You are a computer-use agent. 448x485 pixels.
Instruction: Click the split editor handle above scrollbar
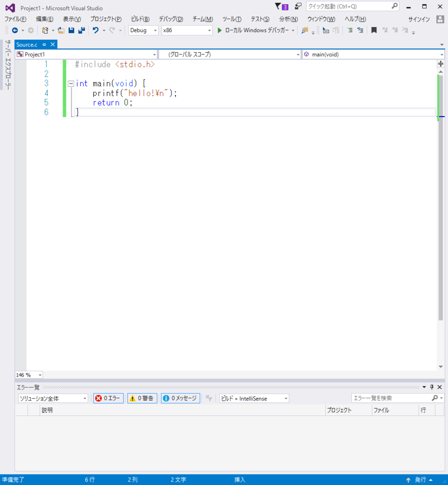pyautogui.click(x=440, y=64)
